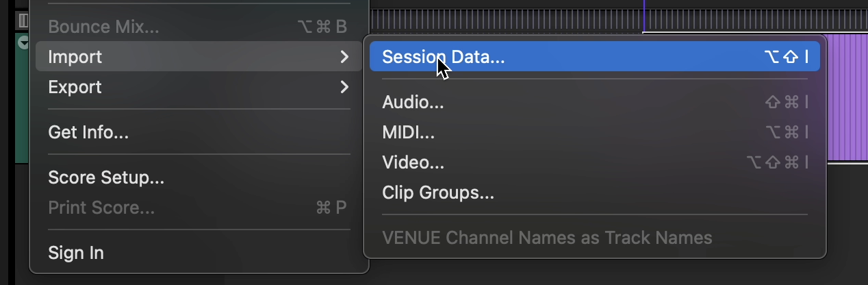Choose Session Data... from Import submenu

[x=444, y=57]
